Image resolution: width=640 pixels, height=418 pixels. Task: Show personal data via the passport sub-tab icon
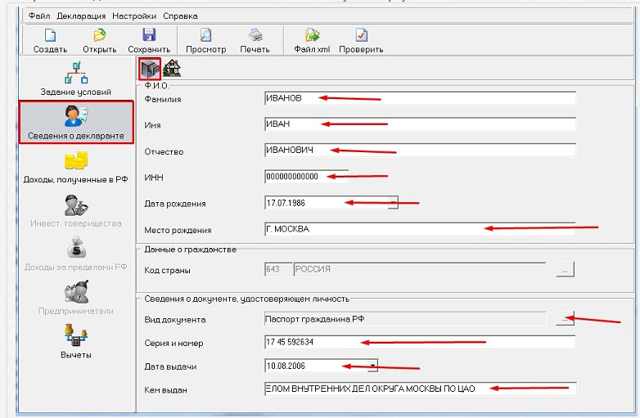(x=150, y=69)
